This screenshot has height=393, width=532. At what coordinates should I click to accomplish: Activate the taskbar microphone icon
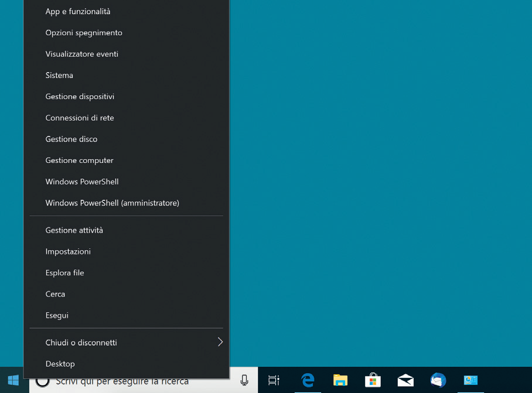pos(244,381)
